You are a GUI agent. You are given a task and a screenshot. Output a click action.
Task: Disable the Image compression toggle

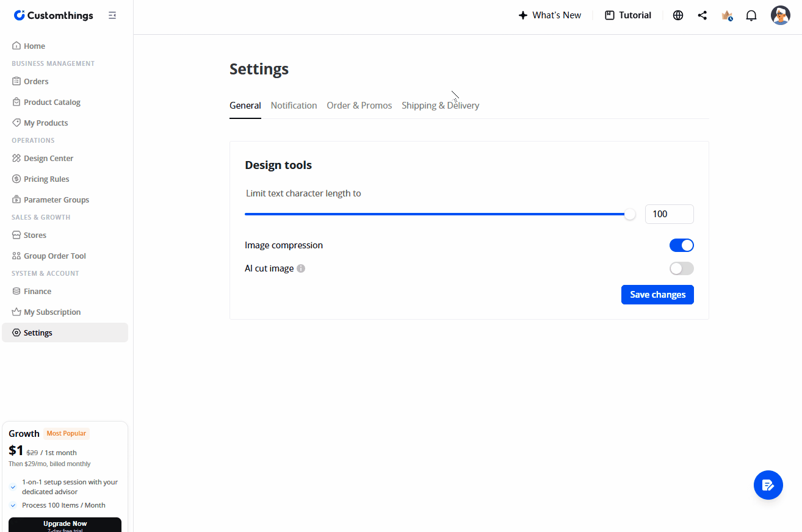pyautogui.click(x=682, y=245)
